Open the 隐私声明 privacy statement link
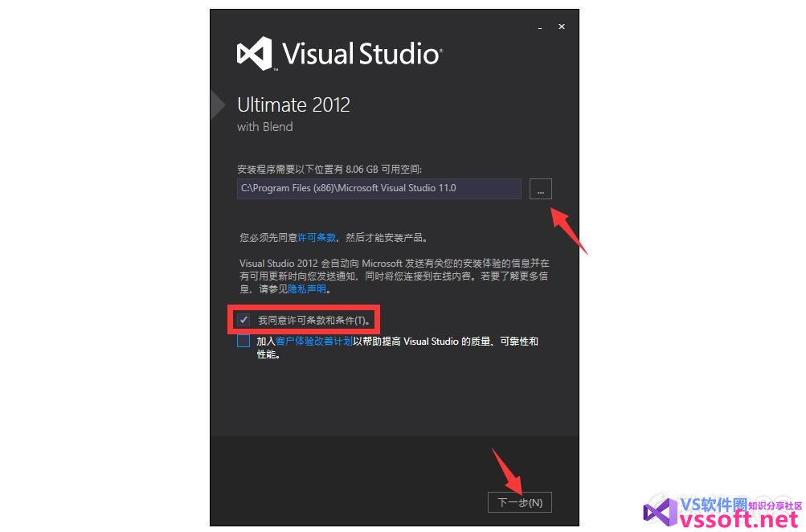The image size is (806, 532). (307, 289)
